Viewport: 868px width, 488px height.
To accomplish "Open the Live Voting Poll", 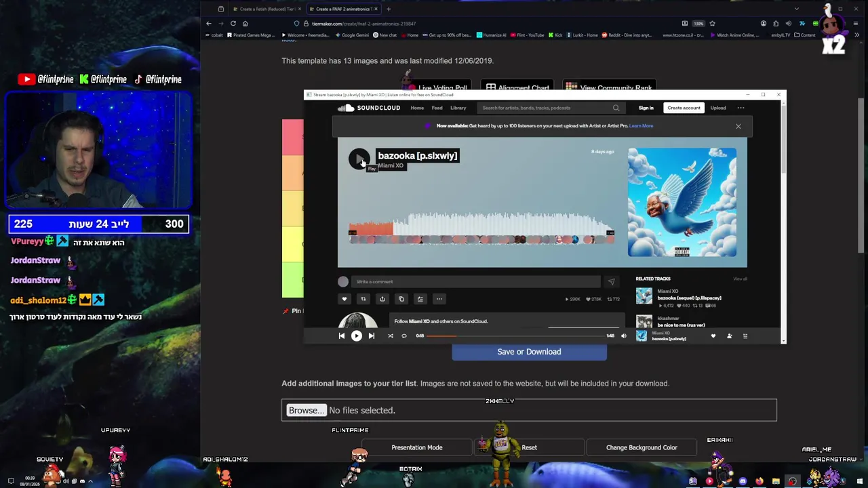I will [x=437, y=87].
